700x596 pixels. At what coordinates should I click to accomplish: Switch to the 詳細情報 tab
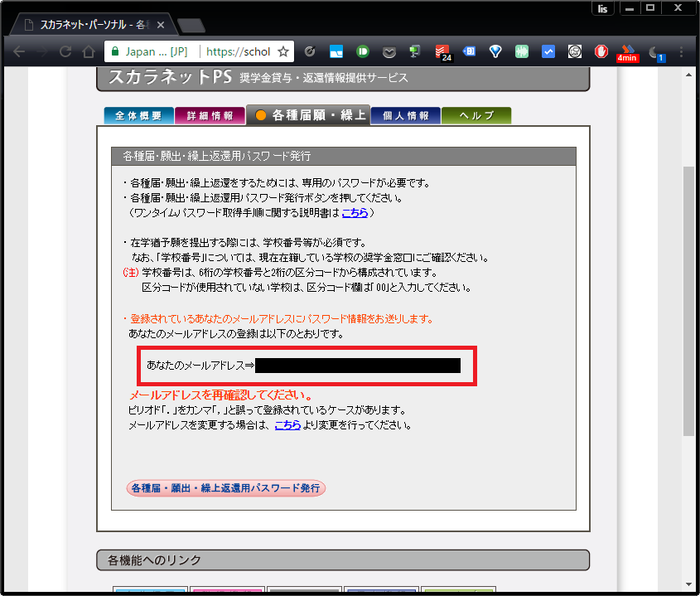pyautogui.click(x=210, y=116)
